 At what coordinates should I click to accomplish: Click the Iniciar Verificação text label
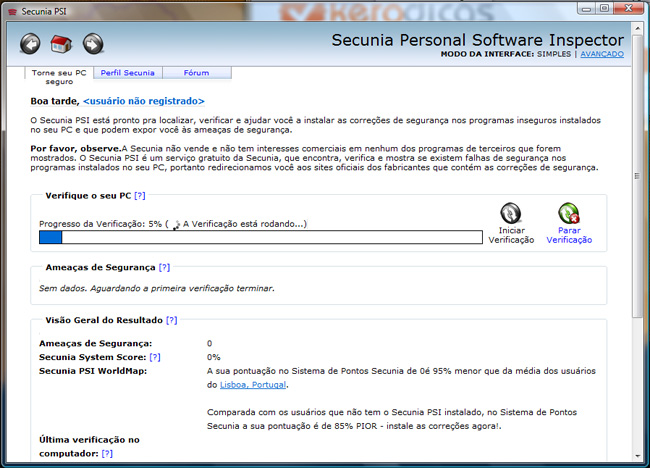[x=511, y=235]
